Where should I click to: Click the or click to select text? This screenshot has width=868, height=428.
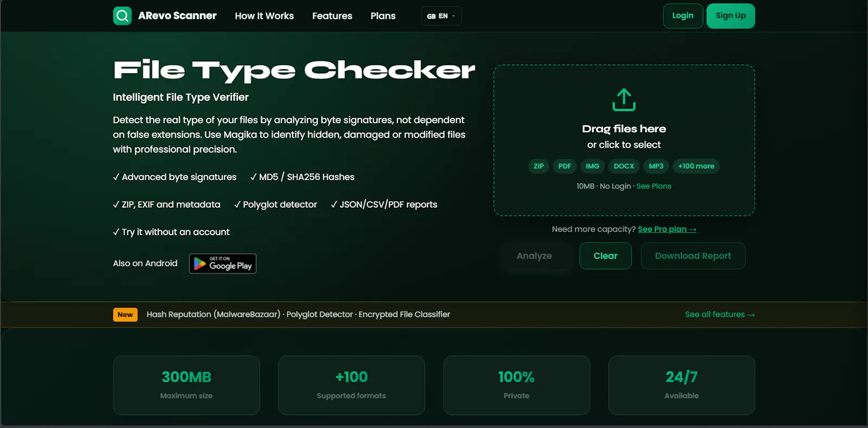(624, 145)
